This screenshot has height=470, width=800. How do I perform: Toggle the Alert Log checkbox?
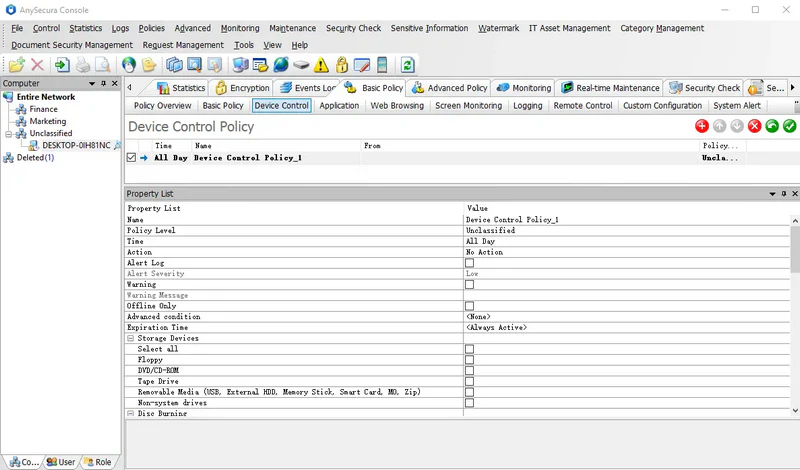point(469,263)
